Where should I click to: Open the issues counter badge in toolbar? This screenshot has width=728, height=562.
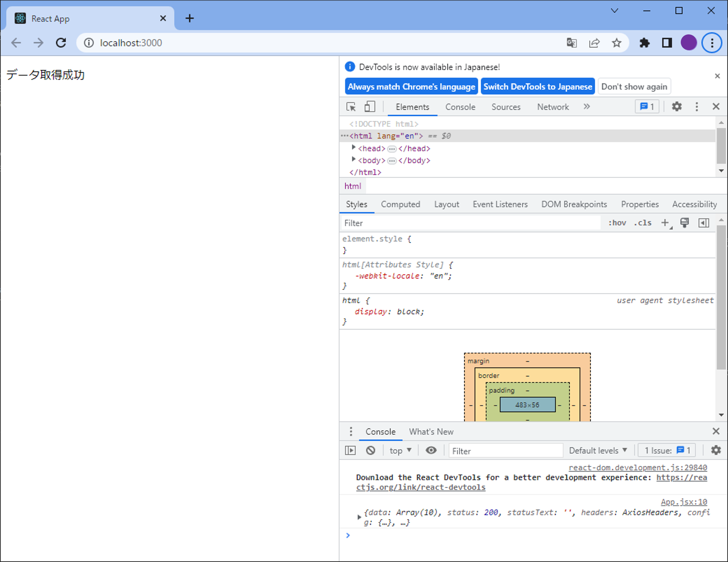(x=647, y=107)
